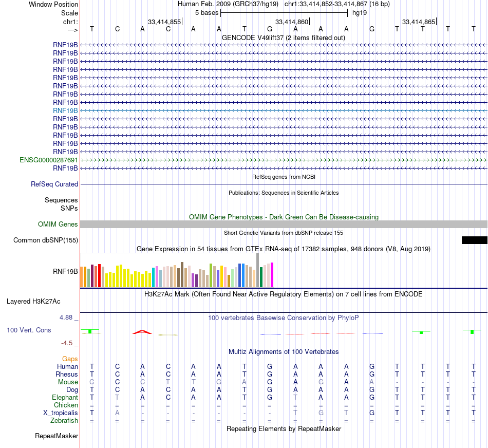Select the Chicken alignment row label
The height and width of the screenshot is (448, 488).
[x=66, y=405]
